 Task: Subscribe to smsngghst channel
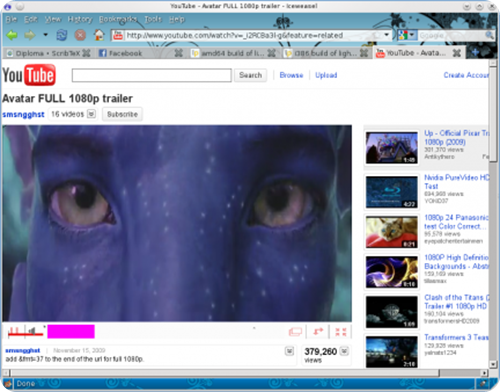click(x=122, y=114)
